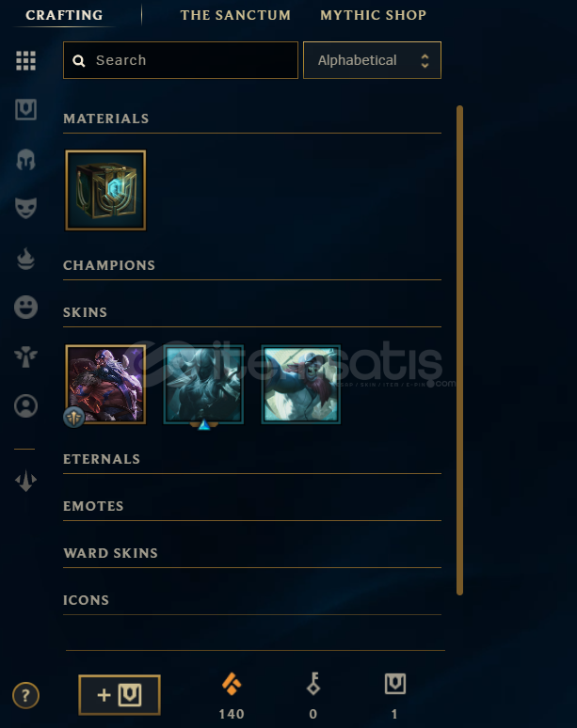Select the third skin shard with cap
This screenshot has width=577, height=728.
[301, 385]
